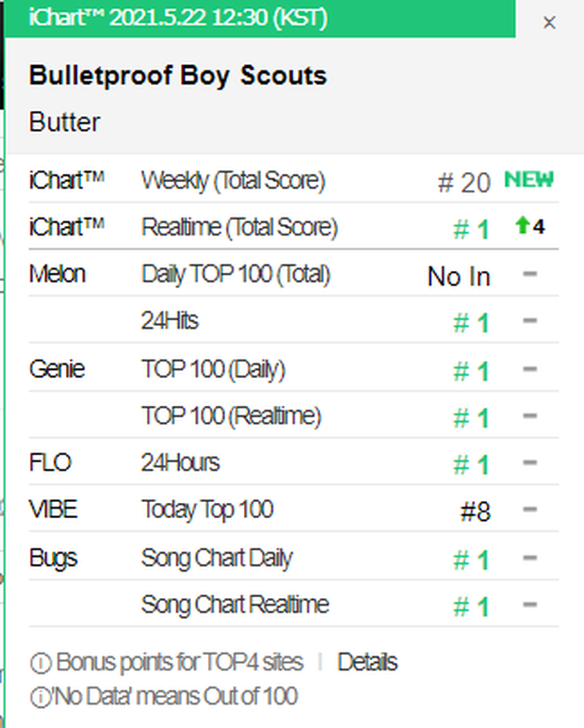Screen dimensions: 584x728
Task: Open the Details link
Action: point(367,662)
